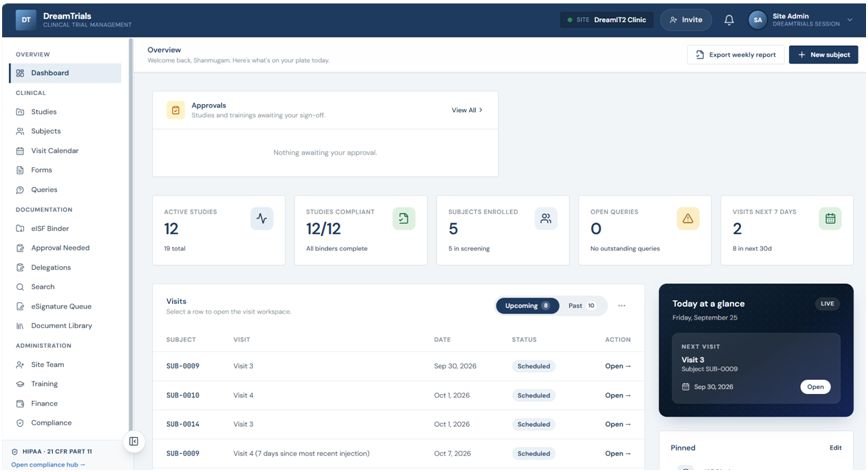Click Open compliance hub link
Viewport: 868px width, 472px height.
(48, 465)
